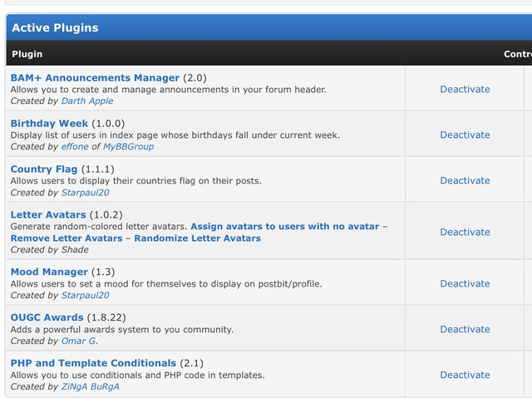
Task: Click 'Generate random-colored letter avatars.' text
Action: [99, 226]
